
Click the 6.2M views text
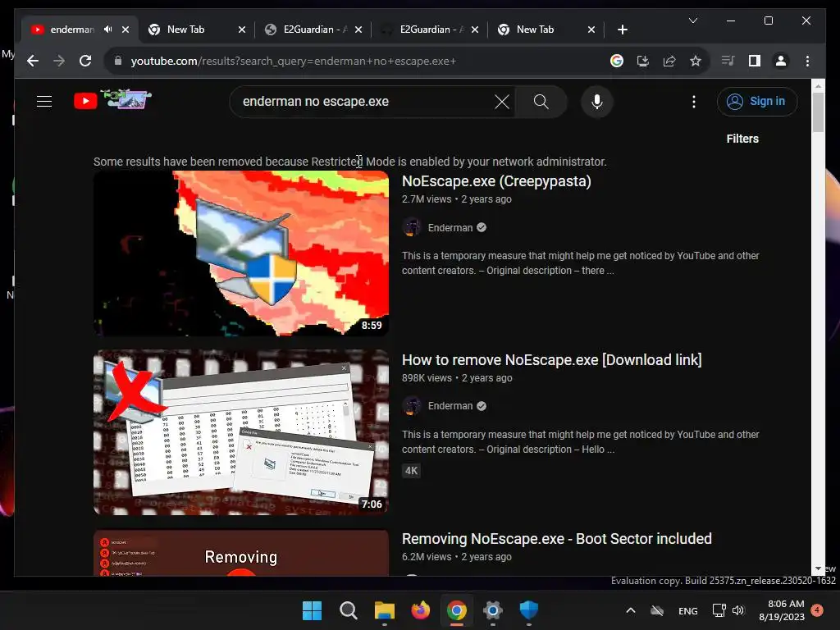coord(427,557)
